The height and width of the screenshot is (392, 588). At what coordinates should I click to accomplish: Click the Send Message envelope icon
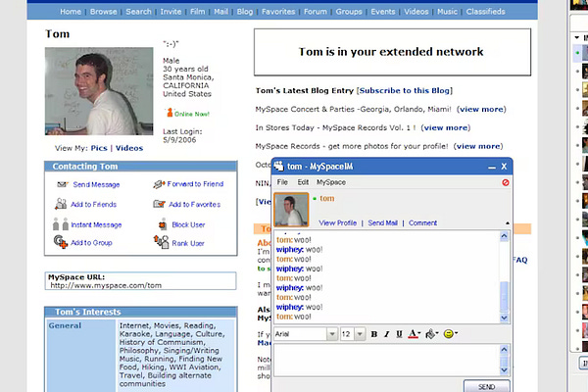63,184
